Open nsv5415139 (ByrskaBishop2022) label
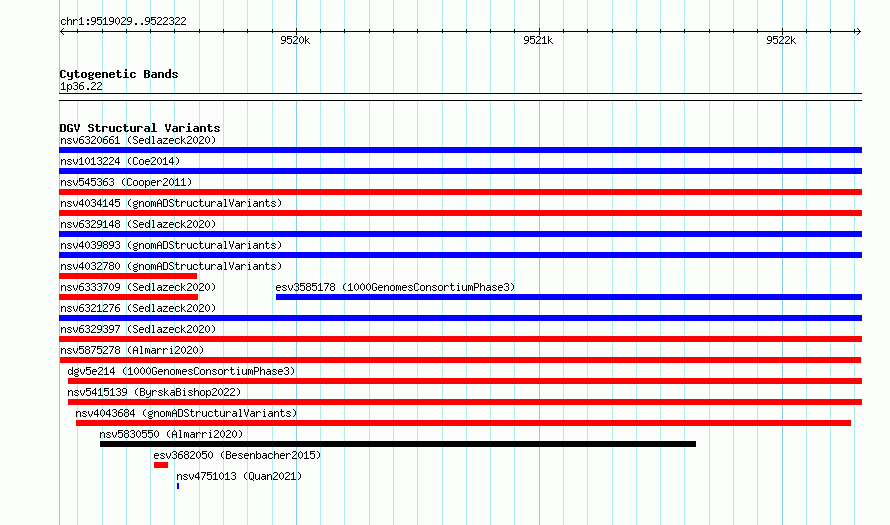The width and height of the screenshot is (890, 525). point(154,392)
